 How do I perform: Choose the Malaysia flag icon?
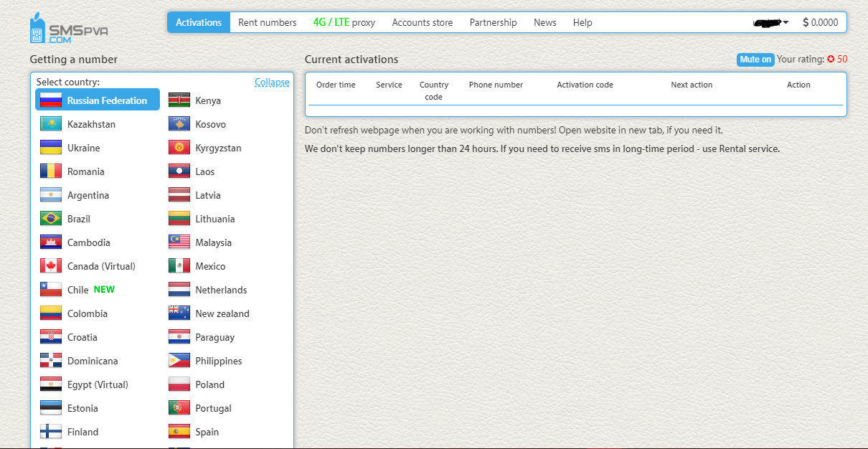pos(179,242)
